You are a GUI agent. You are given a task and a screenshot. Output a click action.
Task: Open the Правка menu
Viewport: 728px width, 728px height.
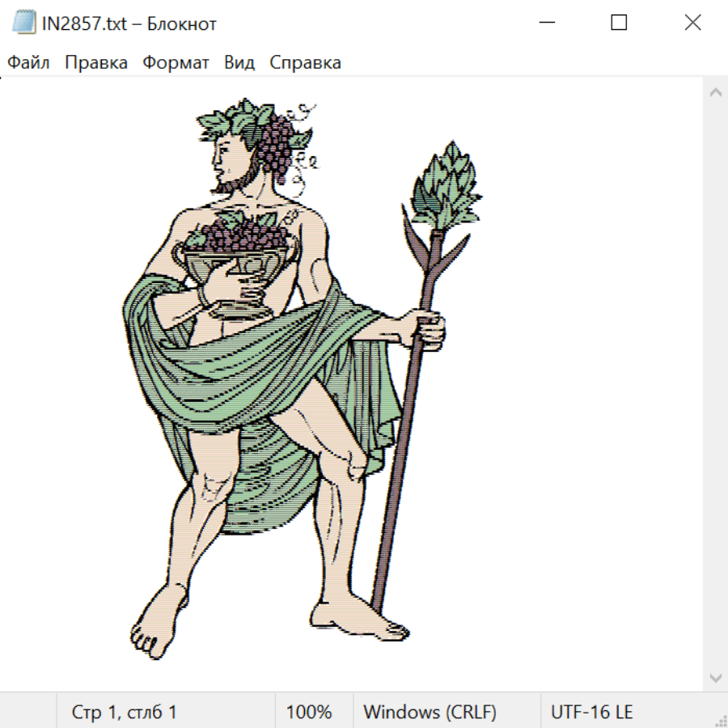pos(95,63)
